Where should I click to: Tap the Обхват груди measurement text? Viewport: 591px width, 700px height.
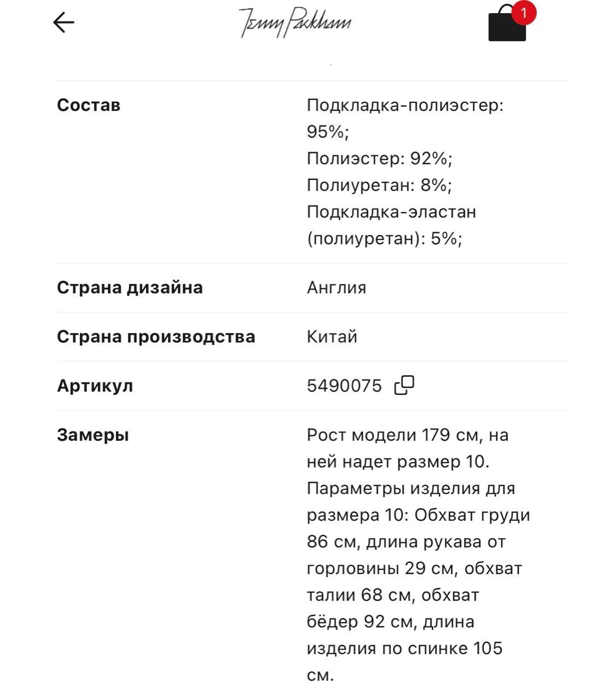pyautogui.click(x=472, y=515)
